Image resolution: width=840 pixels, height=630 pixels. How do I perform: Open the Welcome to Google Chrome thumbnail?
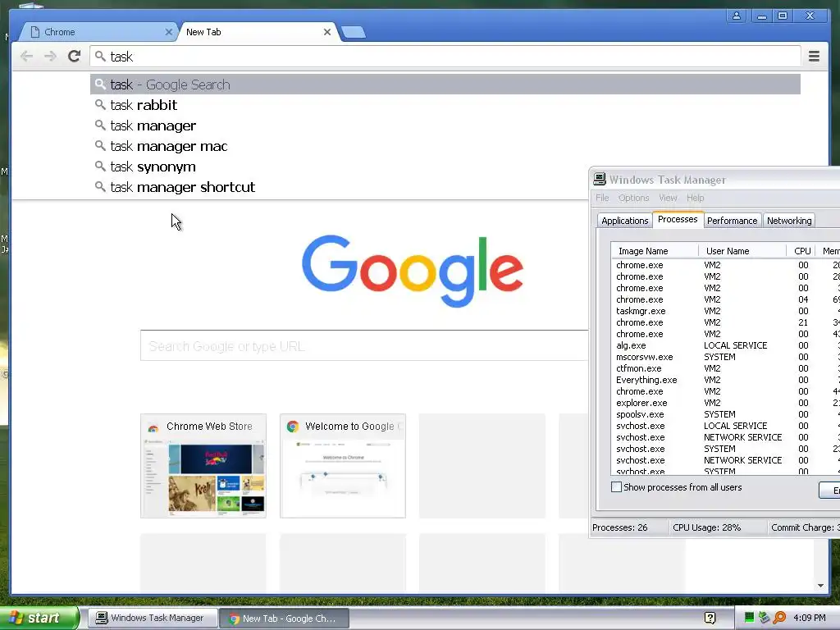point(343,466)
